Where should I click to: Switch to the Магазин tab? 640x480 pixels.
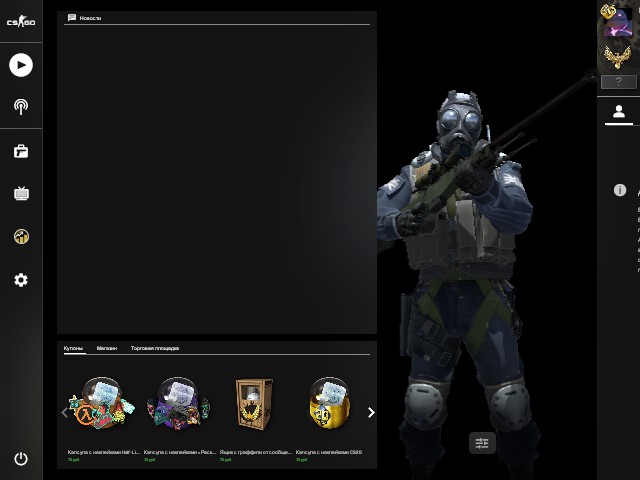click(x=107, y=348)
